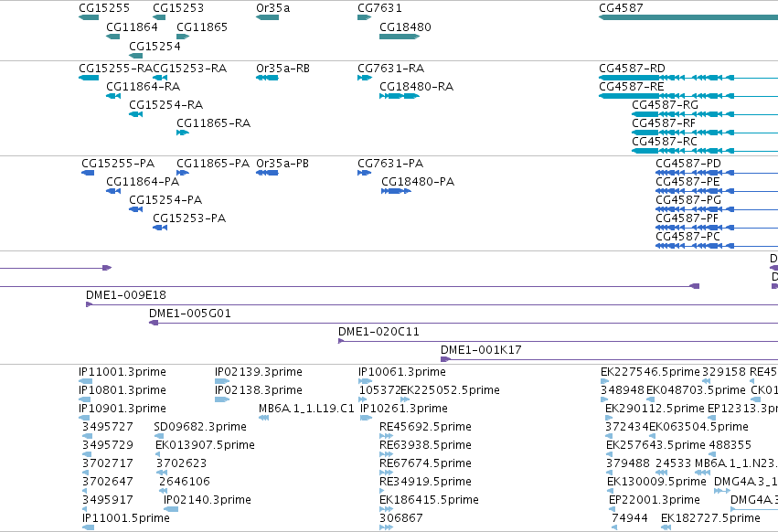Click EST IP10901.3prime
778x532 pixels.
point(84,418)
